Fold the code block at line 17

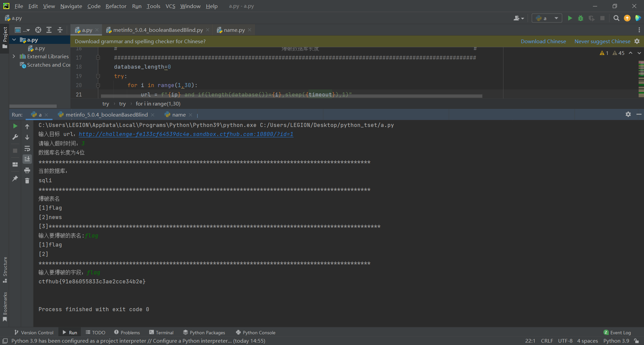(x=98, y=57)
